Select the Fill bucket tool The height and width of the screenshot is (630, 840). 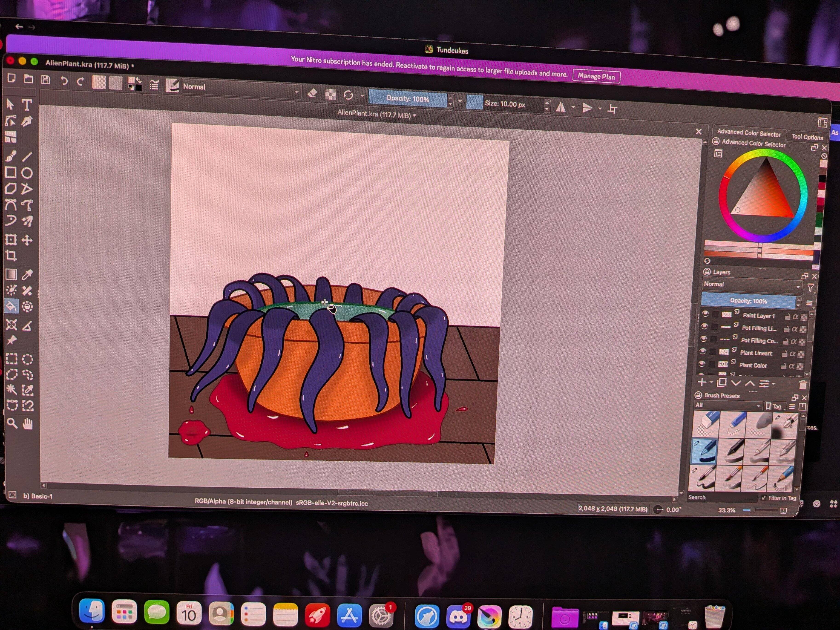point(11,306)
